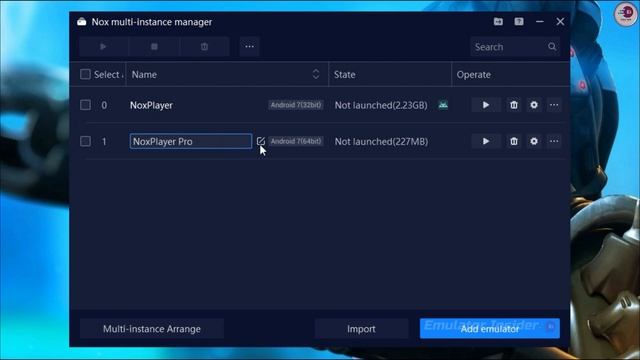Image resolution: width=640 pixels, height=360 pixels.
Task: Click inside the NoxPlayer Pro name field
Action: (x=191, y=141)
